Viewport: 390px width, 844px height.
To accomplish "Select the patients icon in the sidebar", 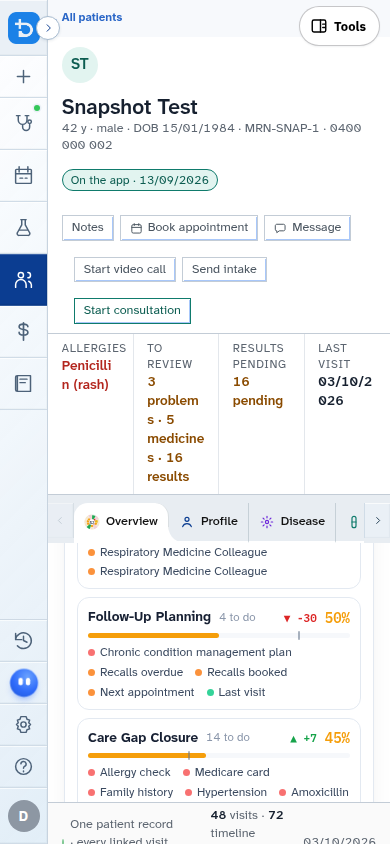I will [x=23, y=280].
